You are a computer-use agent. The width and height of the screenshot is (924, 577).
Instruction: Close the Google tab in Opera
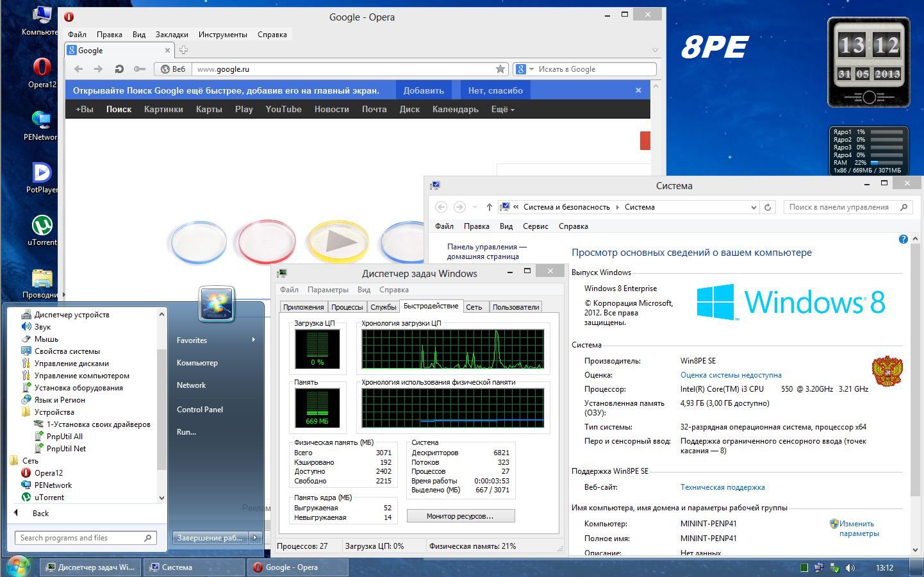pyautogui.click(x=167, y=50)
